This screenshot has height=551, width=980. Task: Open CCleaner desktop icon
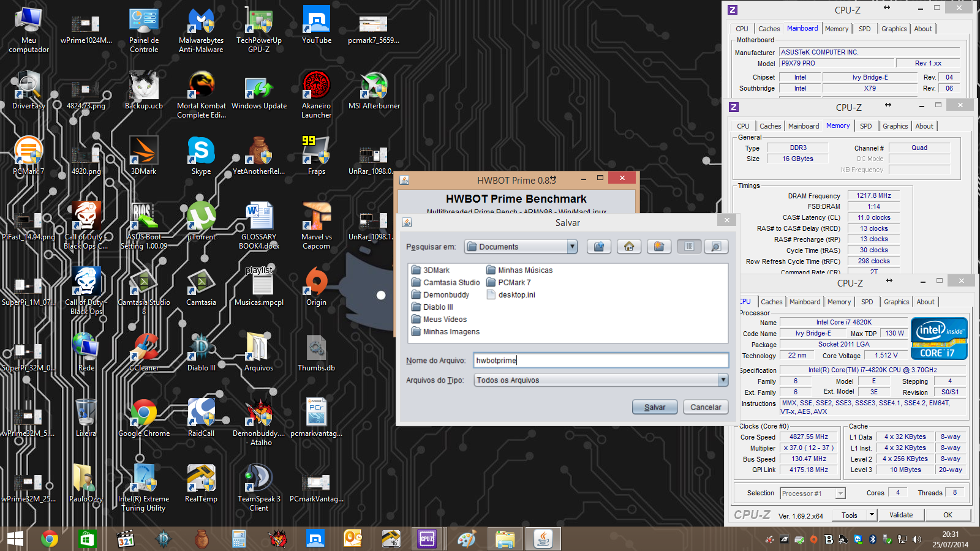click(144, 352)
